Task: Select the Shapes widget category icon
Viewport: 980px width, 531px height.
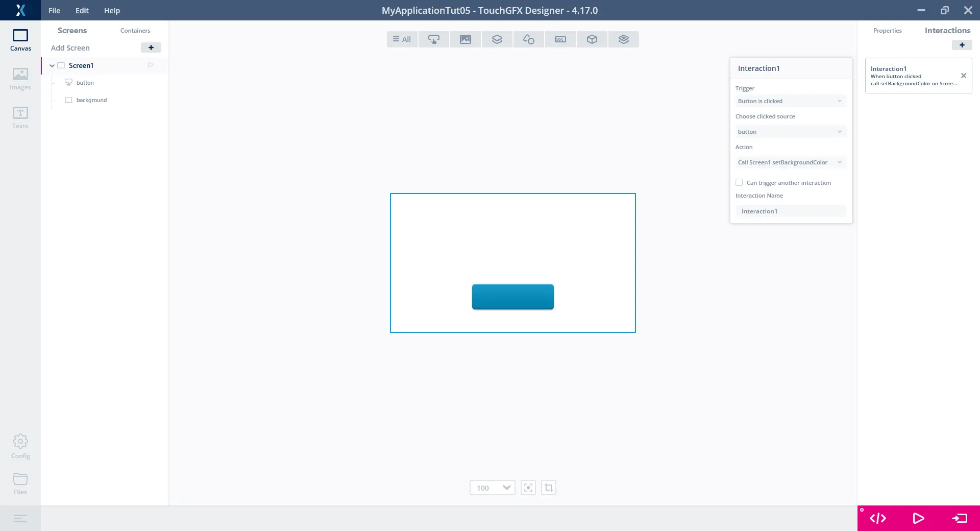Action: coord(528,39)
